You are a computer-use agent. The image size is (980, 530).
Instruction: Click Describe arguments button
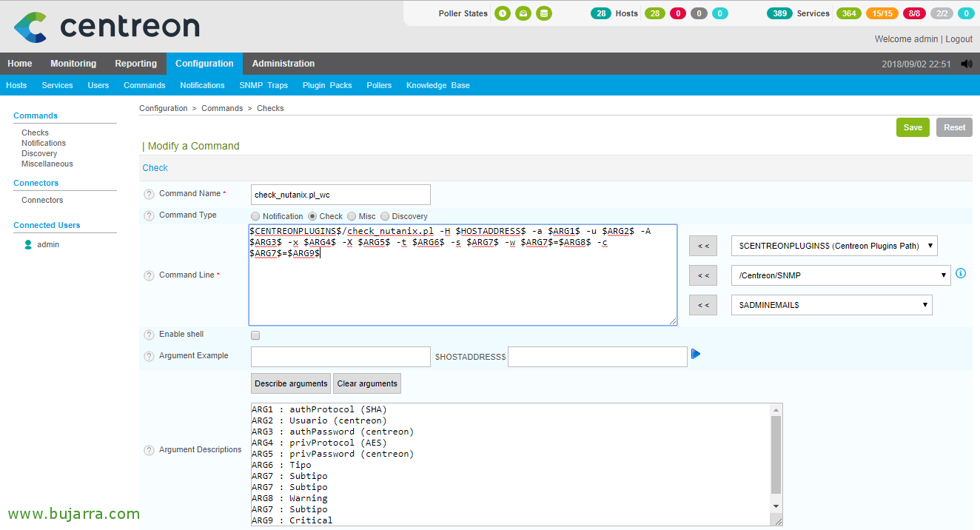291,383
